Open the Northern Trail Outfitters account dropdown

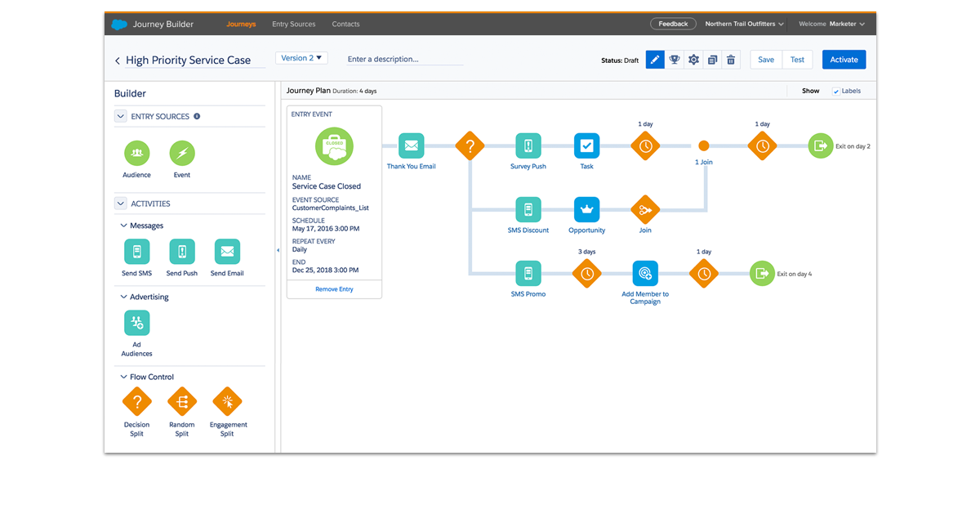(744, 25)
